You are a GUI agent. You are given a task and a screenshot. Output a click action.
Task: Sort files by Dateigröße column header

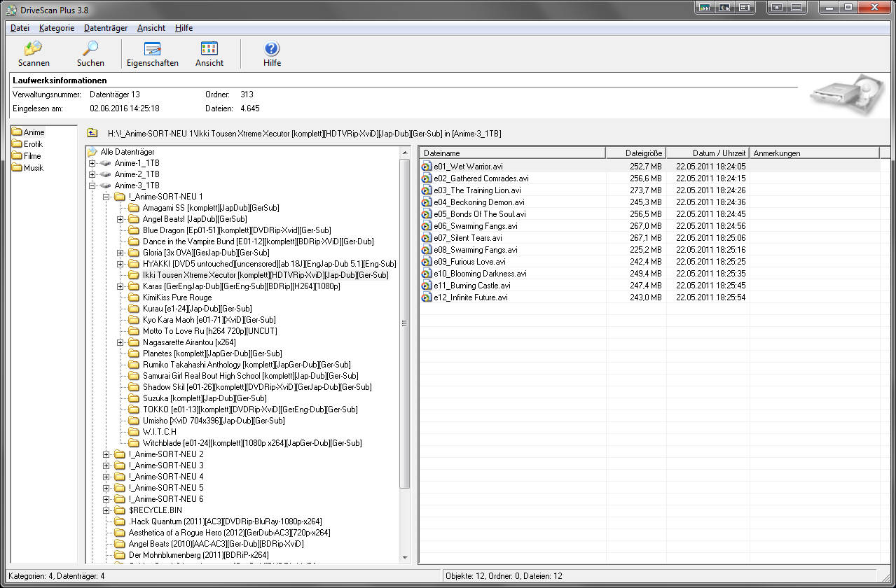[x=635, y=153]
